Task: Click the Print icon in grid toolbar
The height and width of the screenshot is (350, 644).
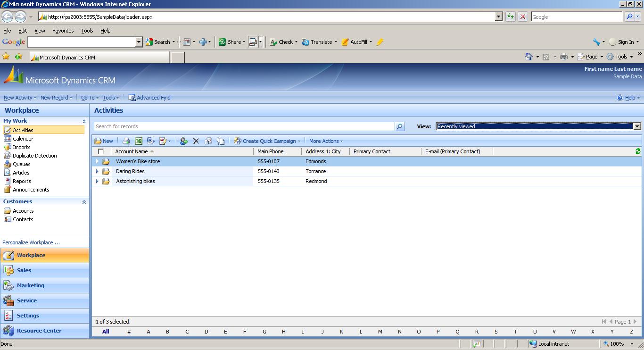Action: click(x=126, y=141)
